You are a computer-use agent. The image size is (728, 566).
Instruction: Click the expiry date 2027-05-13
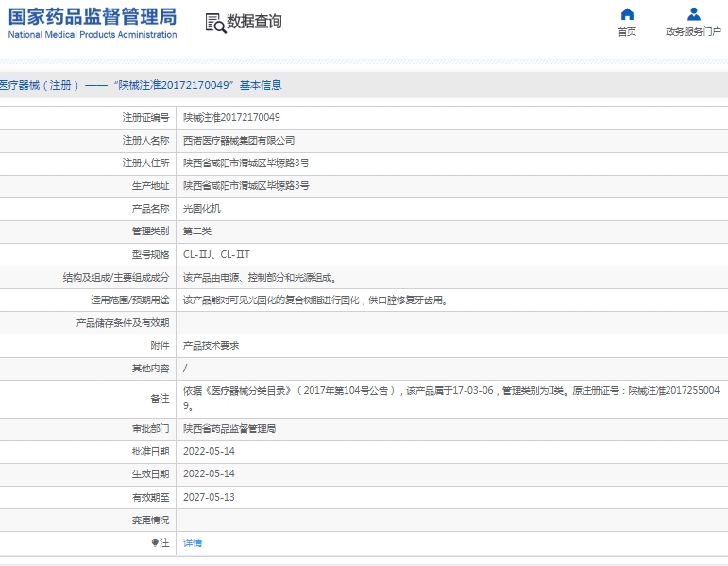pyautogui.click(x=209, y=497)
